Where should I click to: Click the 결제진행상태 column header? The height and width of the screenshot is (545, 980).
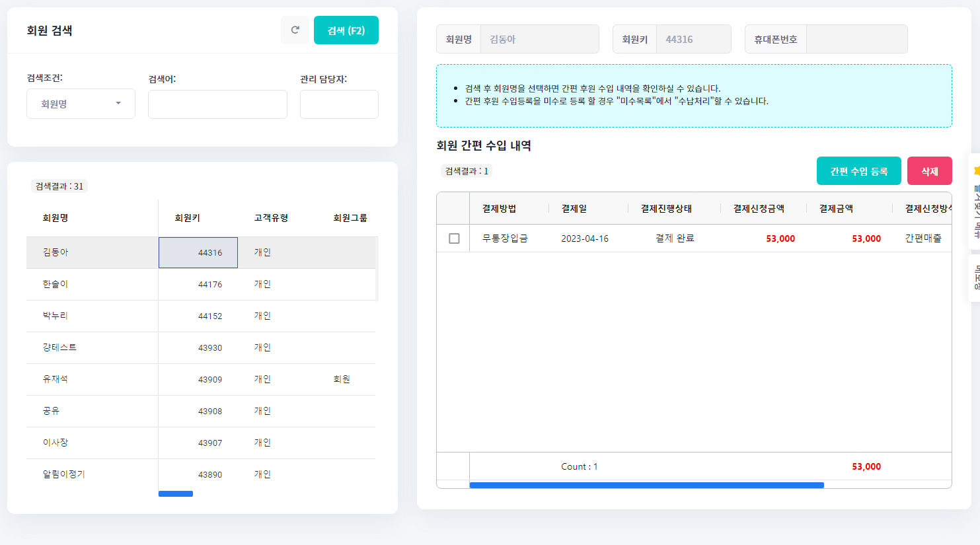tap(666, 209)
